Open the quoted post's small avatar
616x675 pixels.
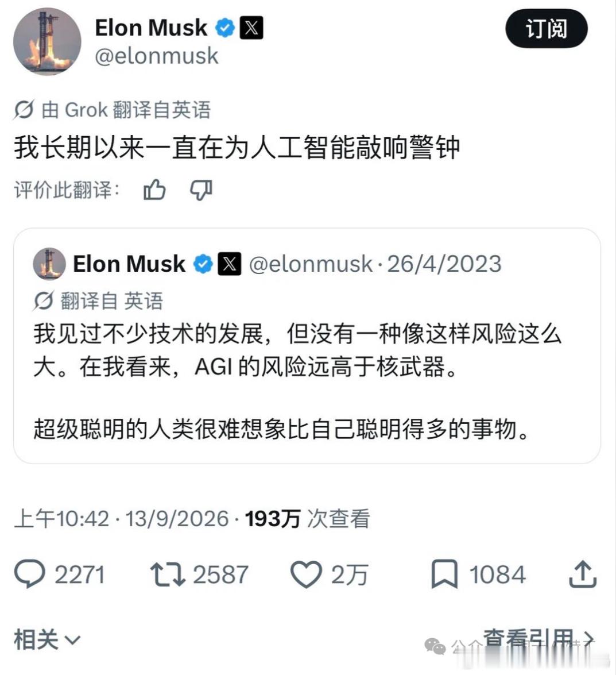click(49, 264)
